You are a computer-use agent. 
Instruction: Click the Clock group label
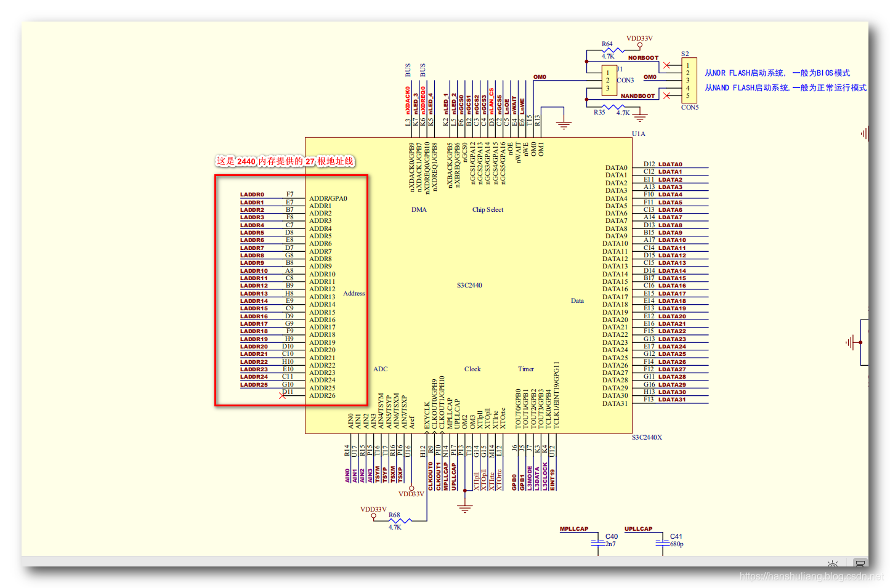coord(472,369)
